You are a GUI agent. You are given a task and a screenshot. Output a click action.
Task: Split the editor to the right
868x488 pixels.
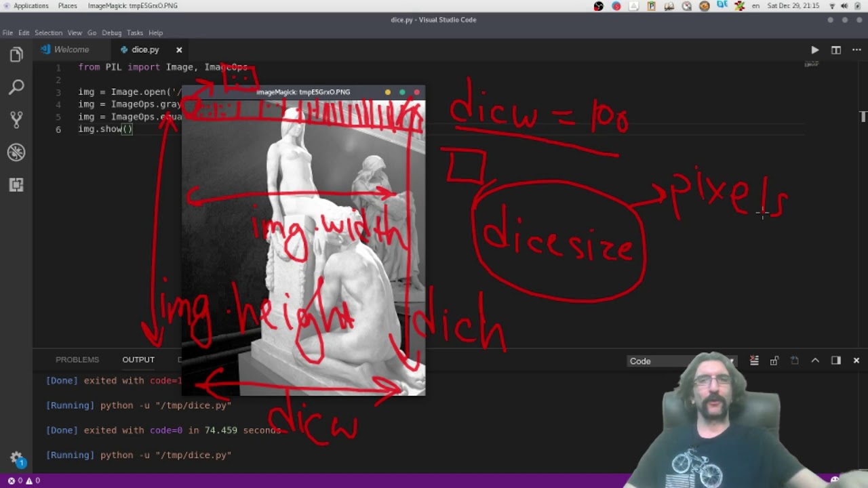tap(836, 49)
